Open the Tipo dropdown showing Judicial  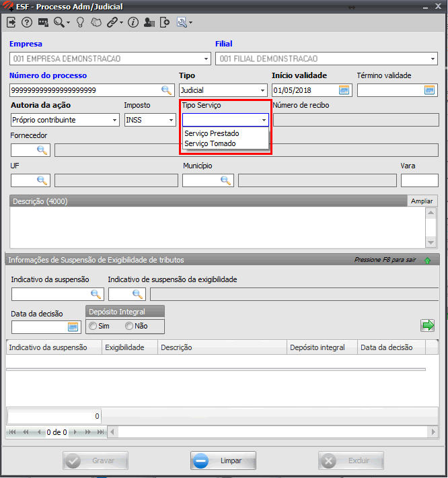tap(223, 90)
